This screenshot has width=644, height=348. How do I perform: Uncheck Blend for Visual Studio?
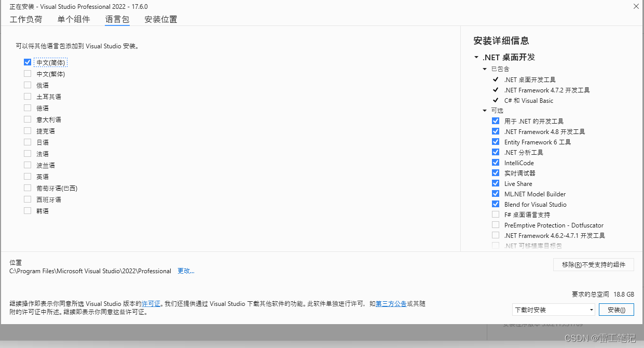496,204
